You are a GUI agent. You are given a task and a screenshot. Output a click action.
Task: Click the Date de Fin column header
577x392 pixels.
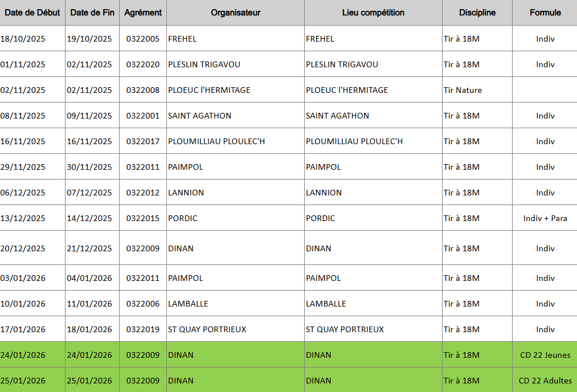click(92, 13)
